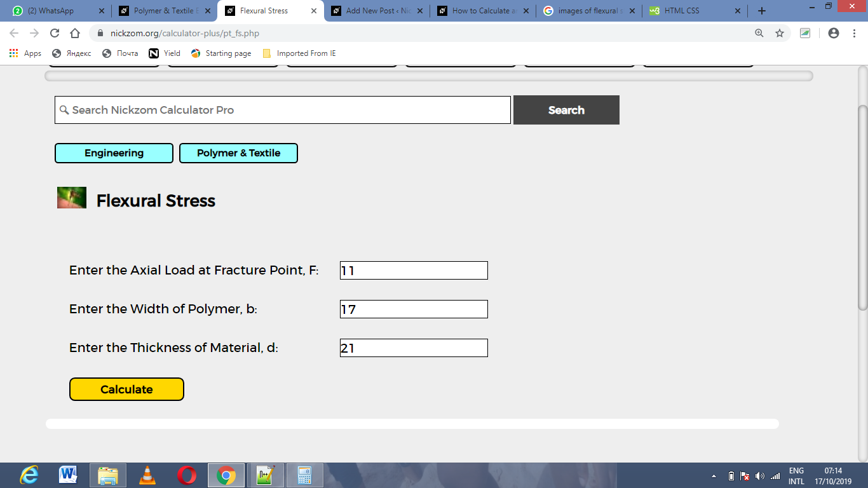Click the Search Nickzom Calculator Pro field

(x=283, y=110)
